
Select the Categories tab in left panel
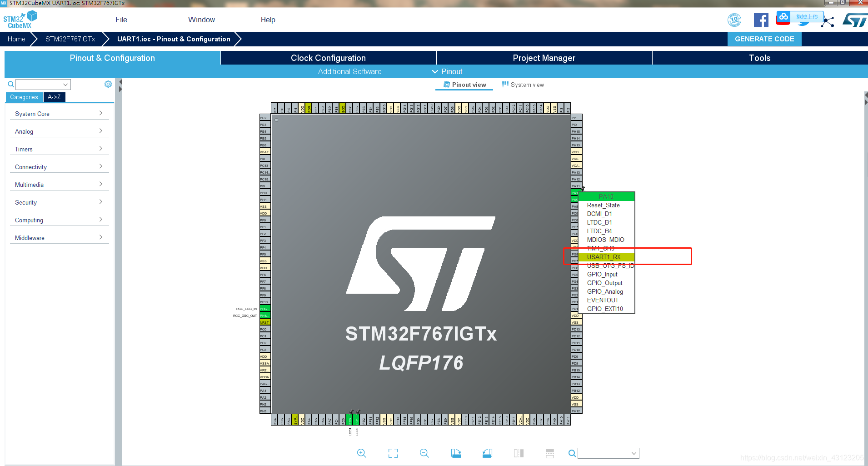(x=24, y=97)
